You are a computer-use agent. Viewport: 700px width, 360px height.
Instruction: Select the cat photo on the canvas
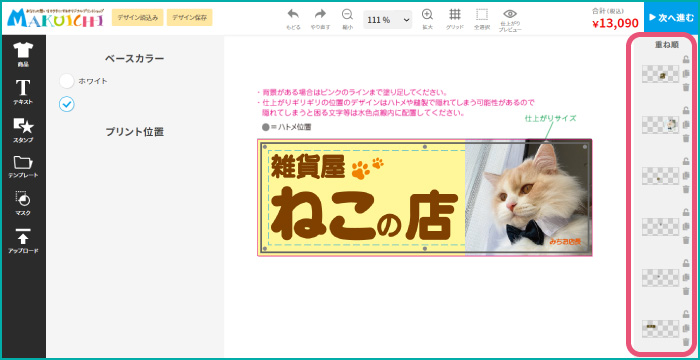point(528,197)
